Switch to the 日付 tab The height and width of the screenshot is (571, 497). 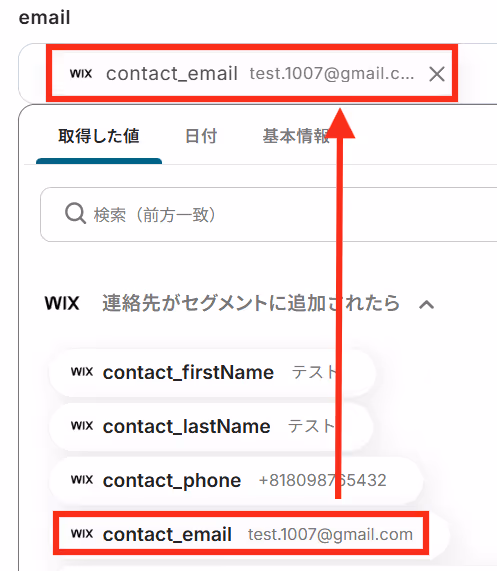[x=201, y=136]
